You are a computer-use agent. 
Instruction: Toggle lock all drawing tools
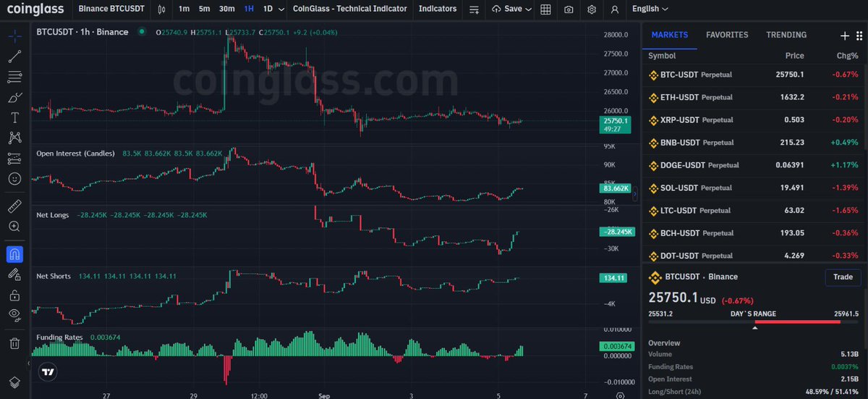[14, 295]
